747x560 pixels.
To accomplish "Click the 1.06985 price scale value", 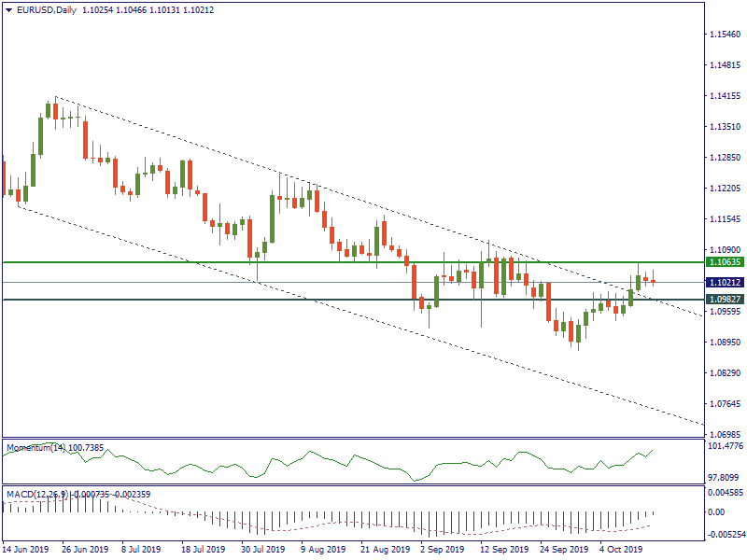I will click(x=726, y=435).
